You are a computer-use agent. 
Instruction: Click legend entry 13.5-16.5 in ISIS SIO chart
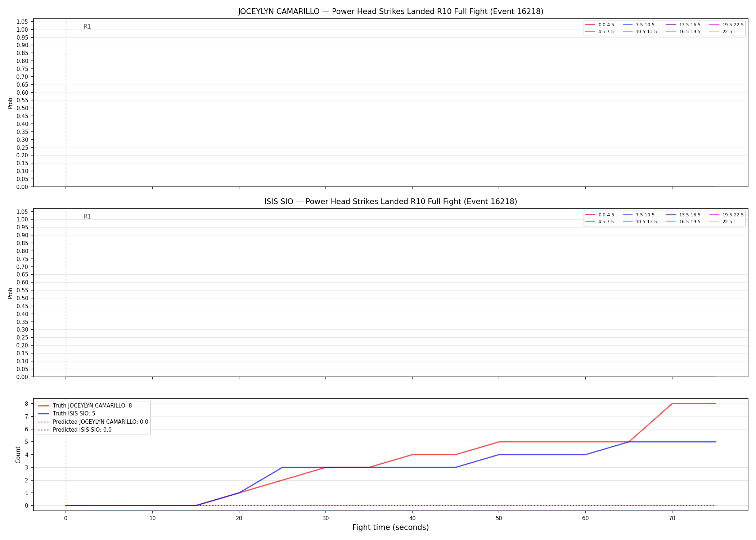coord(683,215)
